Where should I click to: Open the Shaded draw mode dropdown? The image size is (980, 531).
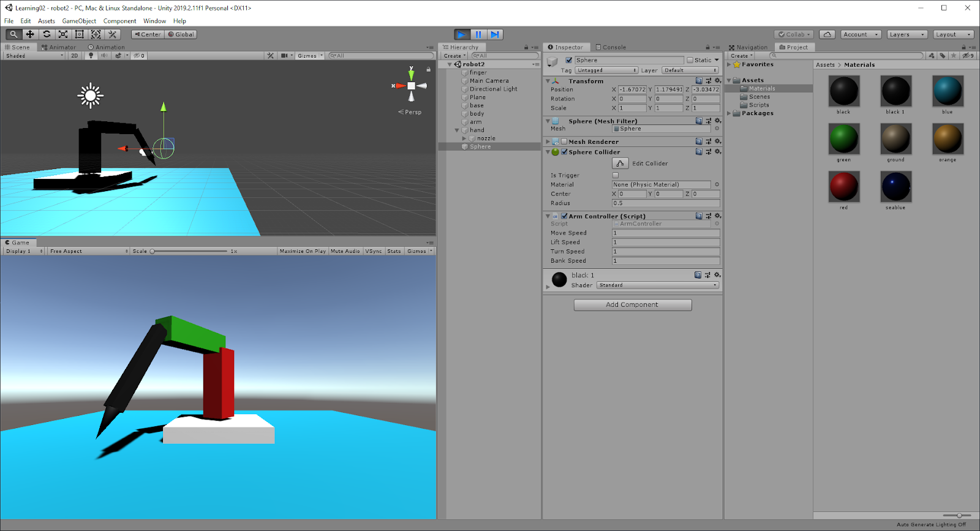click(34, 56)
